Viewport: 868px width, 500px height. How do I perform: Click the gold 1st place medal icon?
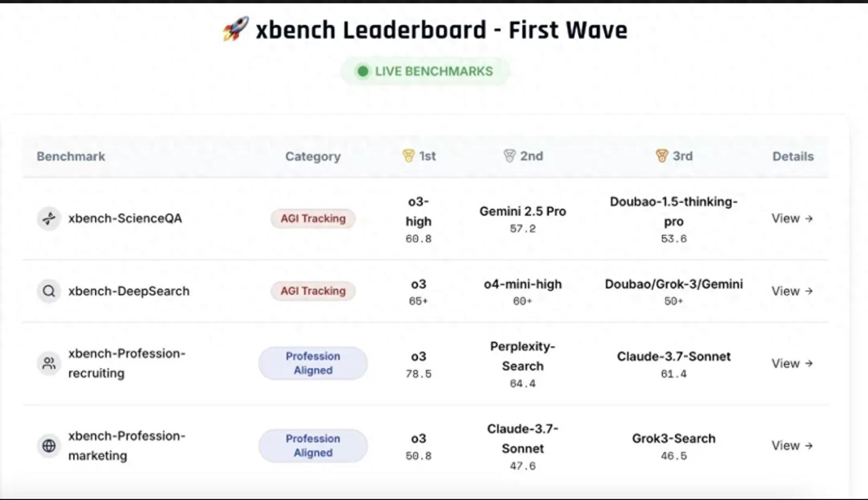(408, 157)
